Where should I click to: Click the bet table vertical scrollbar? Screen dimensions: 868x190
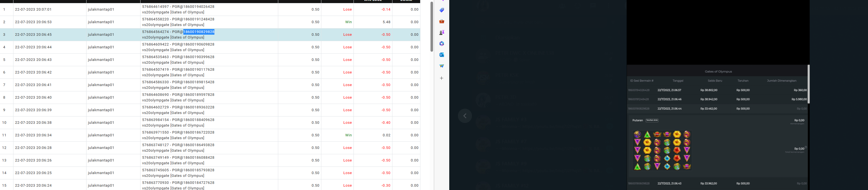pyautogui.click(x=432, y=27)
